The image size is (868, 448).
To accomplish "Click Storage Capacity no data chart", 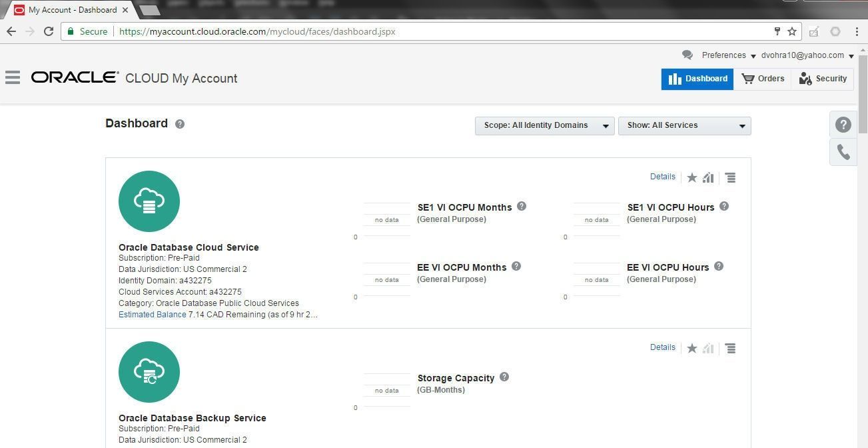I will pos(386,390).
